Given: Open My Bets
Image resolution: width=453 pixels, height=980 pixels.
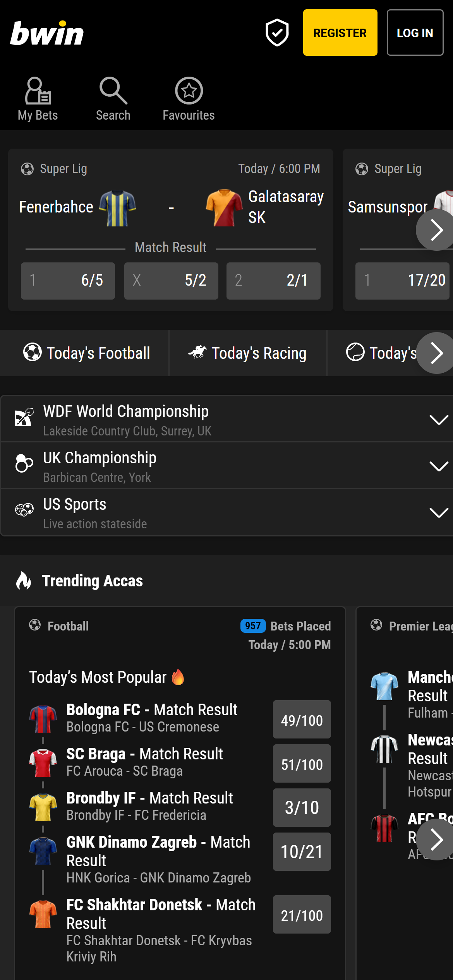Looking at the screenshot, I should click(x=38, y=98).
